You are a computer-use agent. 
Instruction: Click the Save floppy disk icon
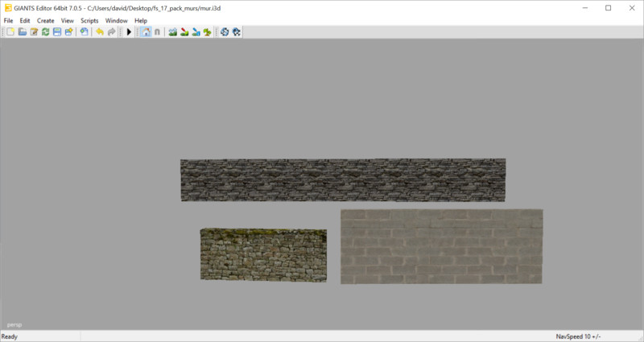[x=57, y=32]
